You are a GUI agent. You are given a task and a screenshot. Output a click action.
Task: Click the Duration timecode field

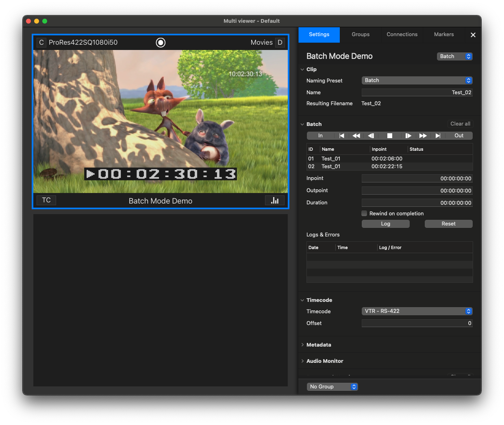(417, 203)
